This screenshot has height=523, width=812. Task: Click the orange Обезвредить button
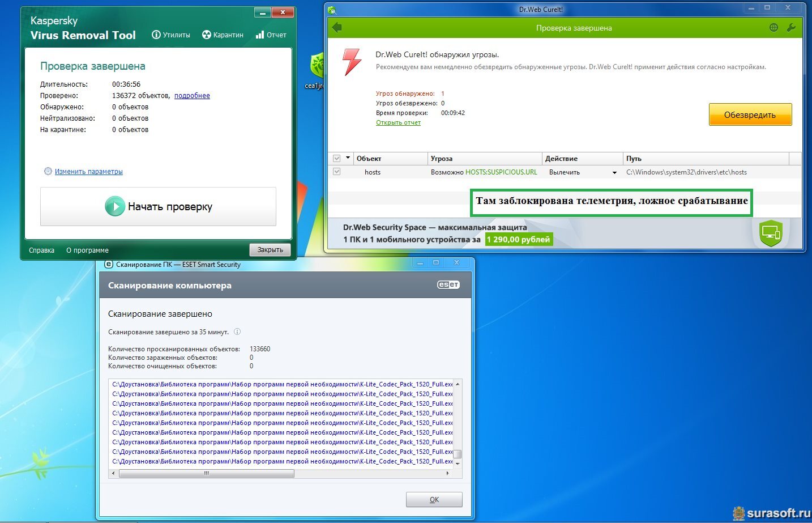pyautogui.click(x=750, y=114)
